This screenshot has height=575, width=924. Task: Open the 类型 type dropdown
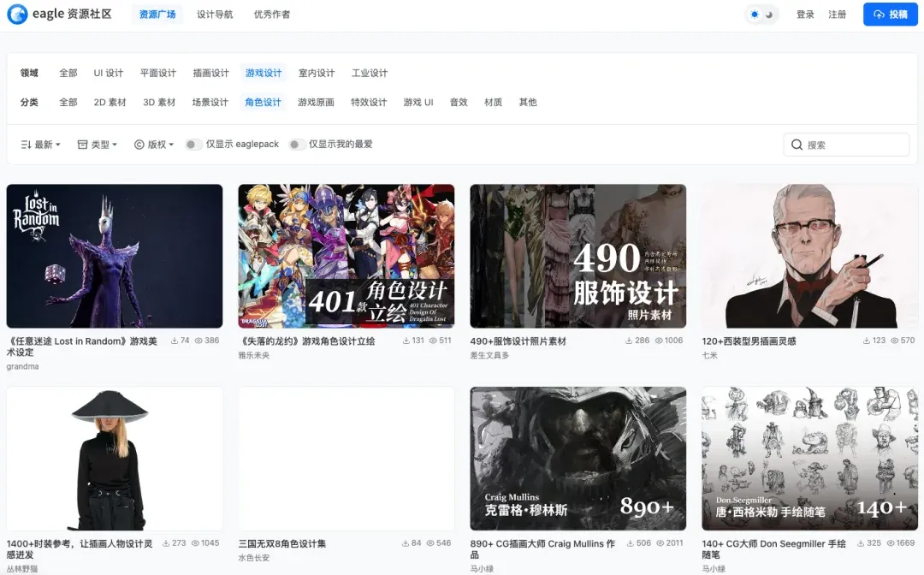point(98,145)
